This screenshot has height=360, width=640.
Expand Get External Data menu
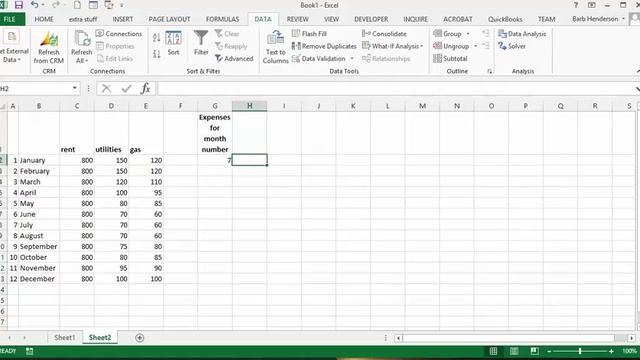(x=14, y=47)
